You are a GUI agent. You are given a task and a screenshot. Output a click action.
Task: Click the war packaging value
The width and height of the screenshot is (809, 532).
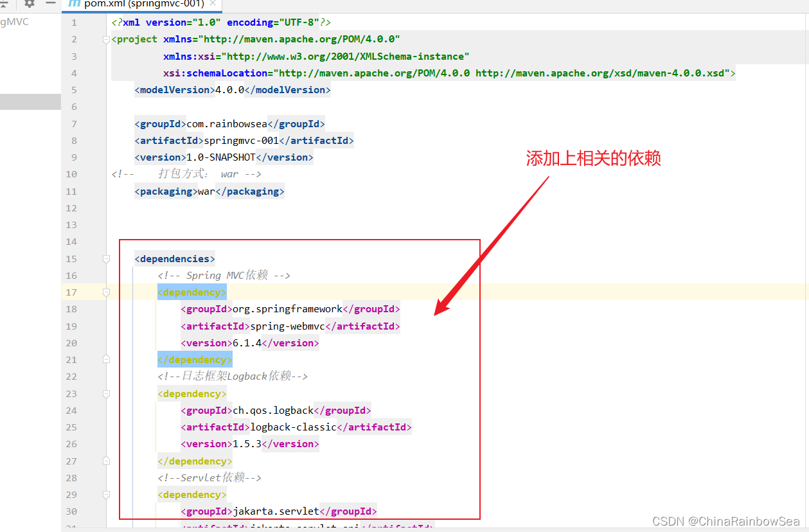pos(206,191)
